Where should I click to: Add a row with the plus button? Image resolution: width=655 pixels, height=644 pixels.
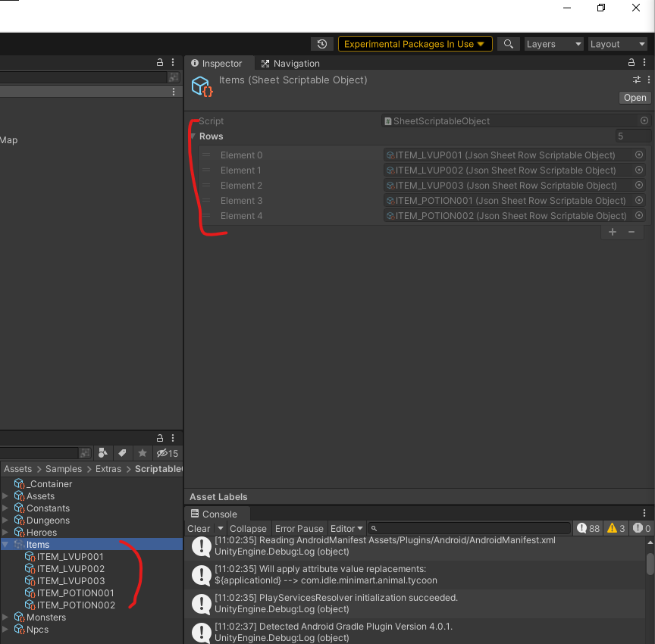click(613, 232)
